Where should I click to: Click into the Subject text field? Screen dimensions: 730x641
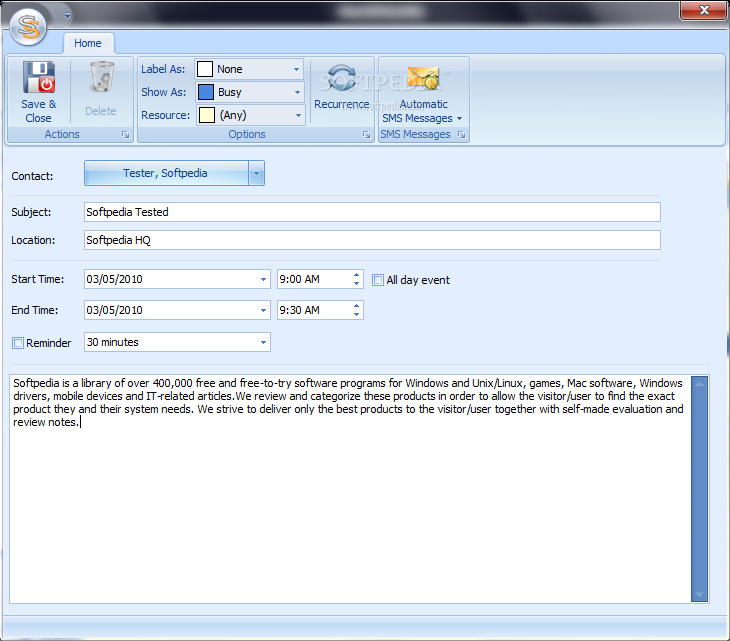(x=372, y=212)
